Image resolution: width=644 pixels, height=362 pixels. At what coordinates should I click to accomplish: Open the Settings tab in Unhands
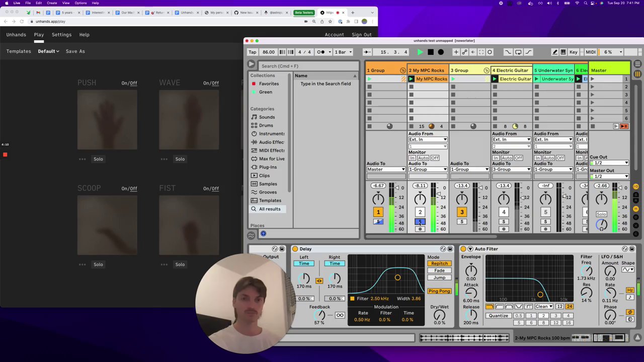click(61, 35)
